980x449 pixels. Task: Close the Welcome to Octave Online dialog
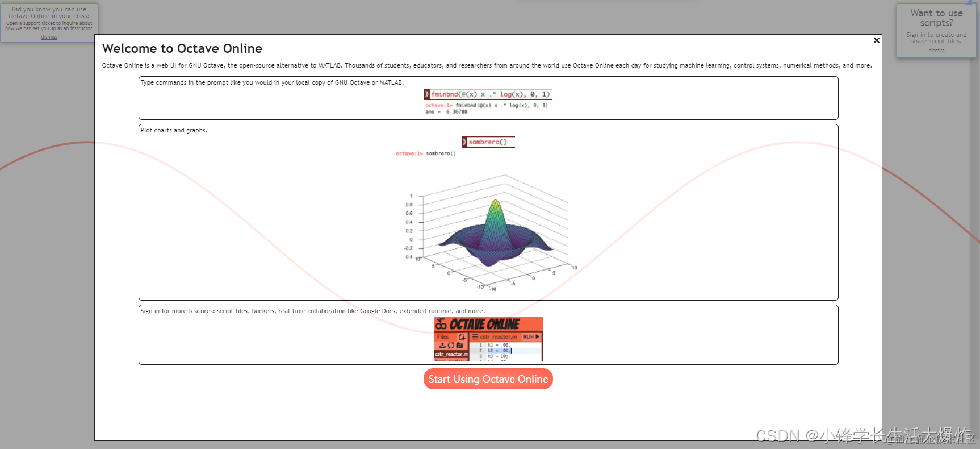click(x=876, y=40)
